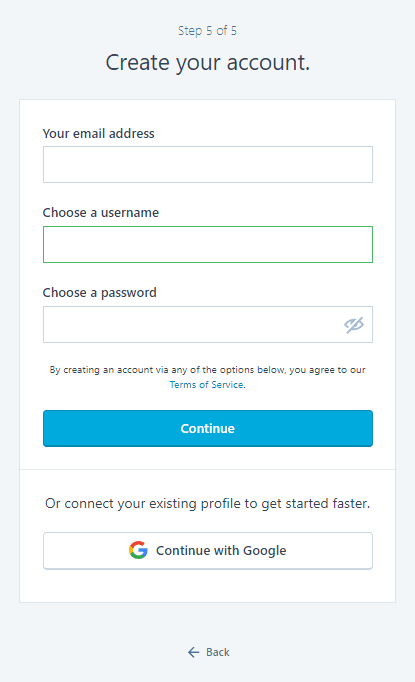Choose Continue with Google sign-up
Screen dimensions: 415x682
[208, 551]
